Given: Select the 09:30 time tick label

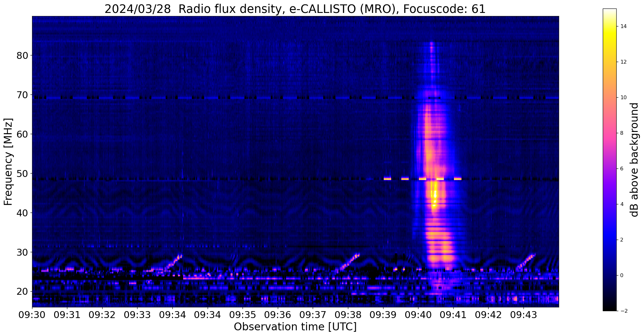Looking at the screenshot, I should point(32,315).
